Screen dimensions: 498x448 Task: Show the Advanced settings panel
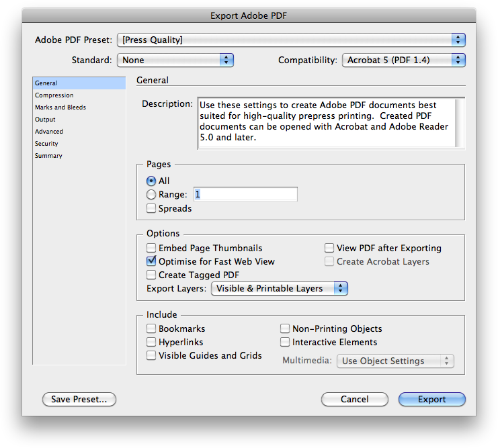(79, 132)
